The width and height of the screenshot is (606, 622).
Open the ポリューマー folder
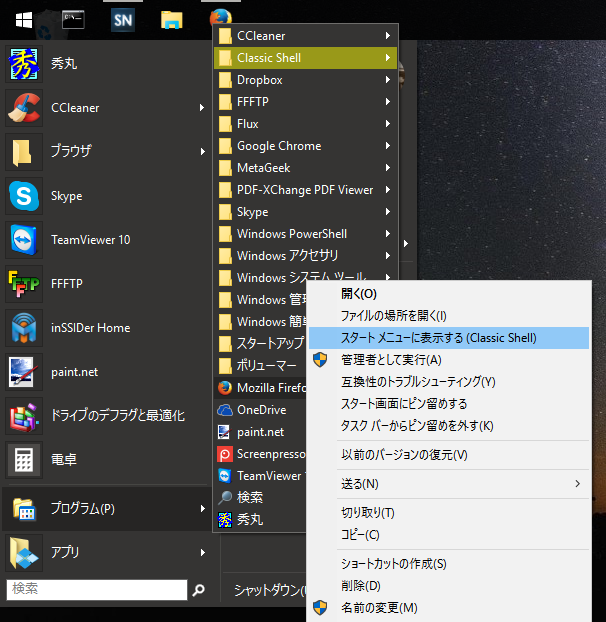262,365
